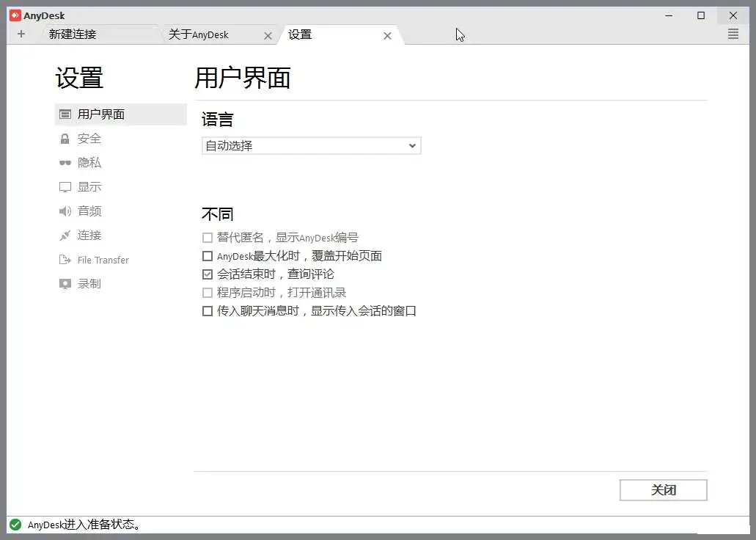Select the 安全 settings section icon
The width and height of the screenshot is (756, 540).
coord(65,138)
